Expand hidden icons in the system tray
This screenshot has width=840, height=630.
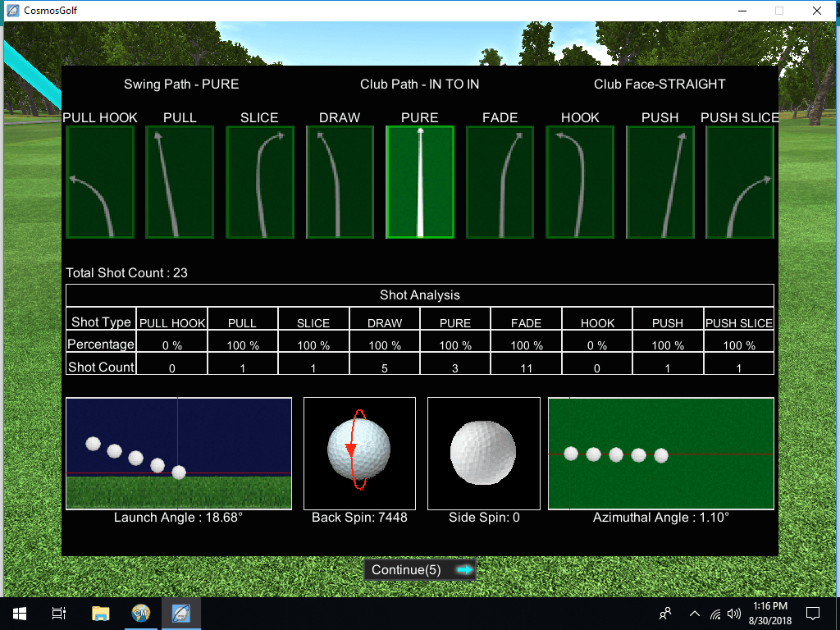point(694,613)
